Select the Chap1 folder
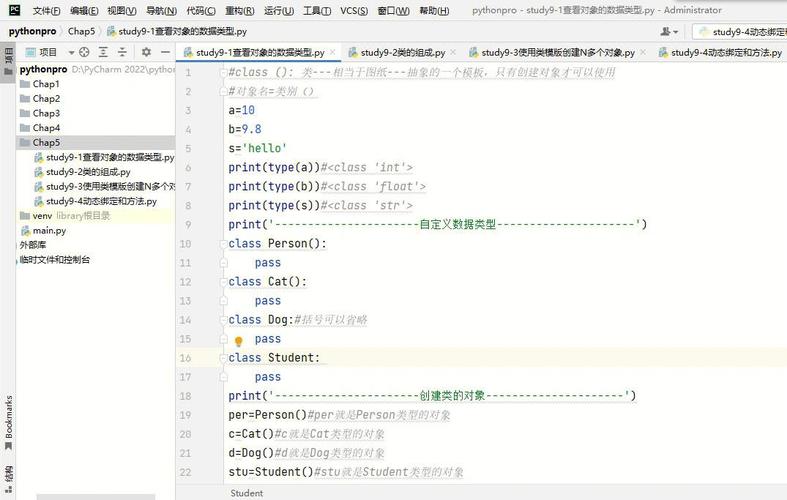 tap(96, 84)
